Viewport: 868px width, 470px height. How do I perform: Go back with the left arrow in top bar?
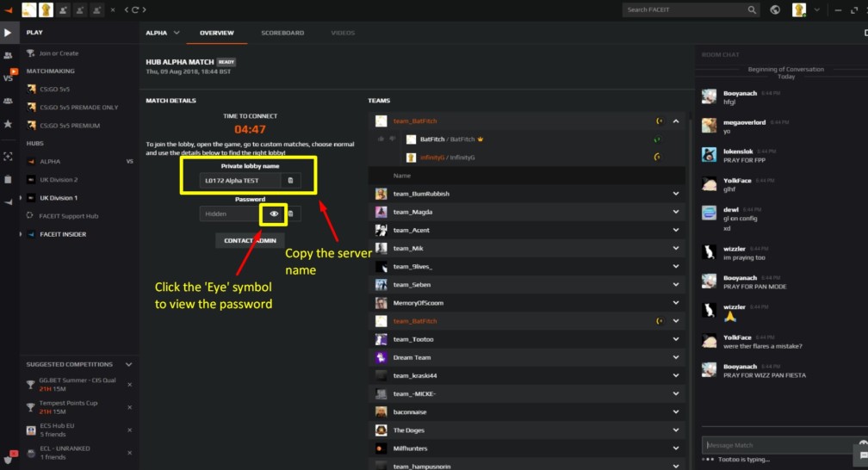coord(127,9)
